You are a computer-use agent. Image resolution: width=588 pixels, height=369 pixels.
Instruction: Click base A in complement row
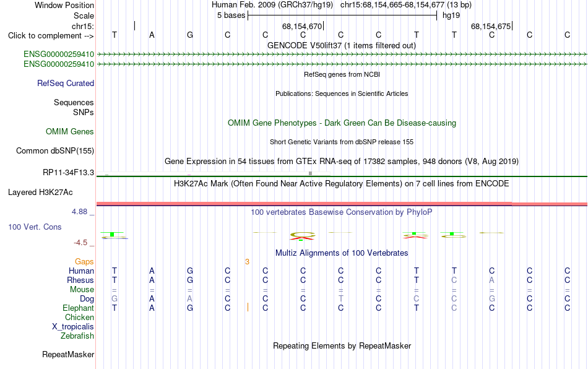click(152, 35)
